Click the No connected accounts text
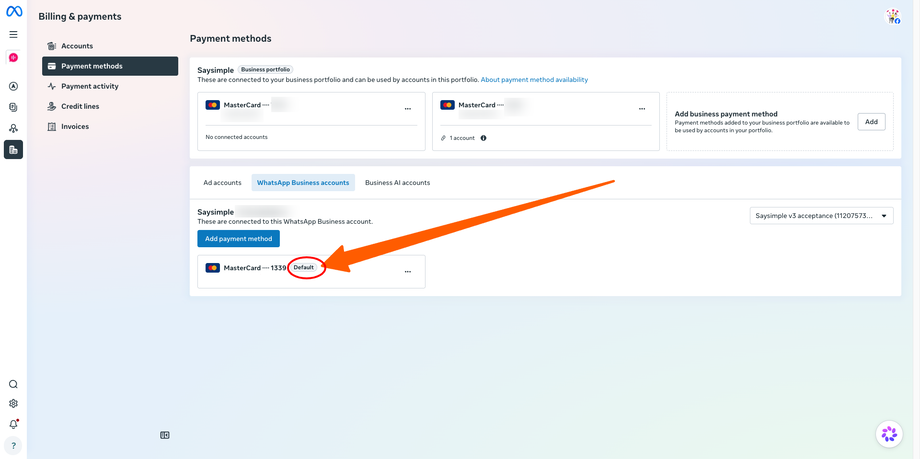The height and width of the screenshot is (459, 920). 236,137
